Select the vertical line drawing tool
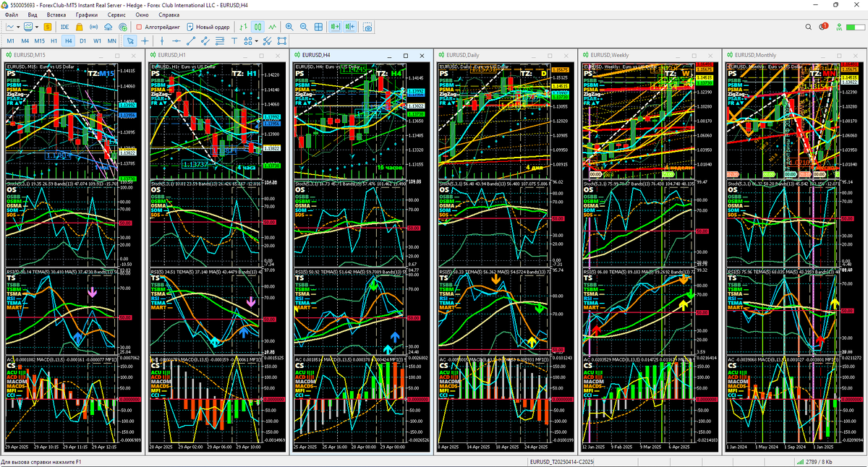Screen dimensions: 868x467 click(162, 41)
